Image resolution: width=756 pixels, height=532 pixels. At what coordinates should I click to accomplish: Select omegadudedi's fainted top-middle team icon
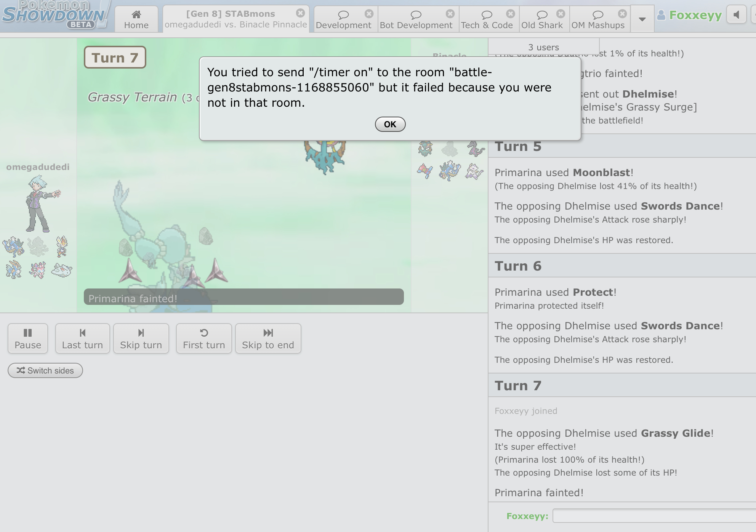pyautogui.click(x=38, y=246)
